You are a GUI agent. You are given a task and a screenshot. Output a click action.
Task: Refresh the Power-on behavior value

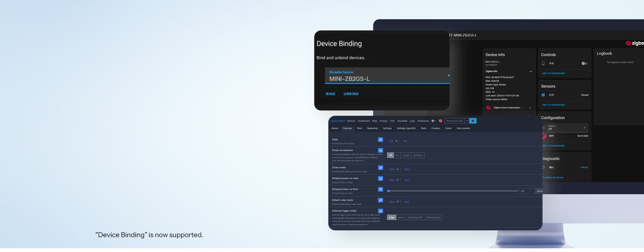click(x=381, y=151)
